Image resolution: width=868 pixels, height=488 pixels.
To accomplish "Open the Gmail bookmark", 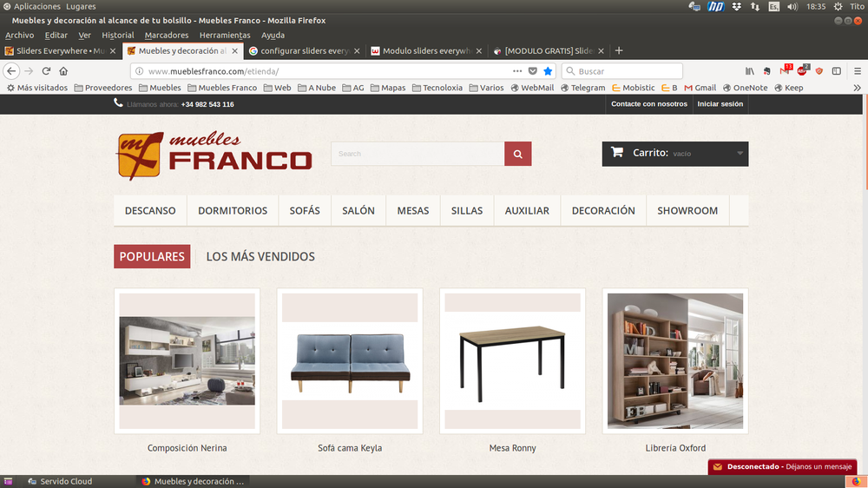I will pyautogui.click(x=700, y=88).
